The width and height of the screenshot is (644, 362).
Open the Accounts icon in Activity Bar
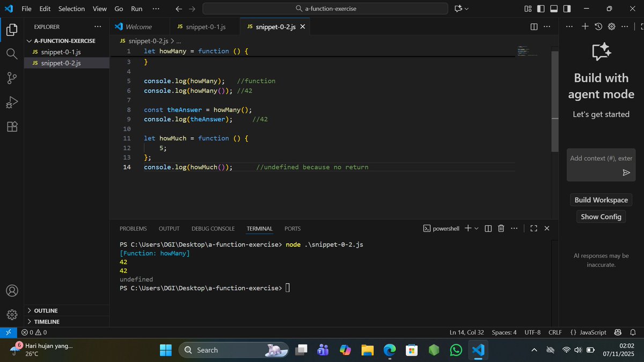pyautogui.click(x=11, y=290)
